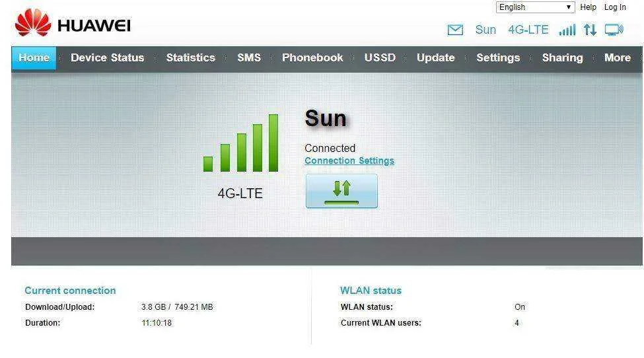Click the WLAN status On value
The height and width of the screenshot is (358, 644).
(x=520, y=306)
